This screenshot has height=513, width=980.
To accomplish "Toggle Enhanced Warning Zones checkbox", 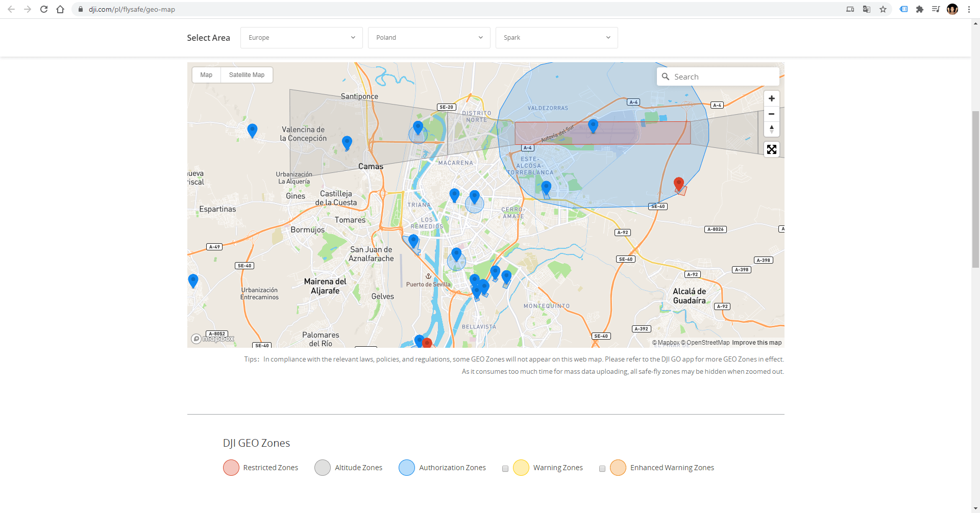I will point(602,469).
